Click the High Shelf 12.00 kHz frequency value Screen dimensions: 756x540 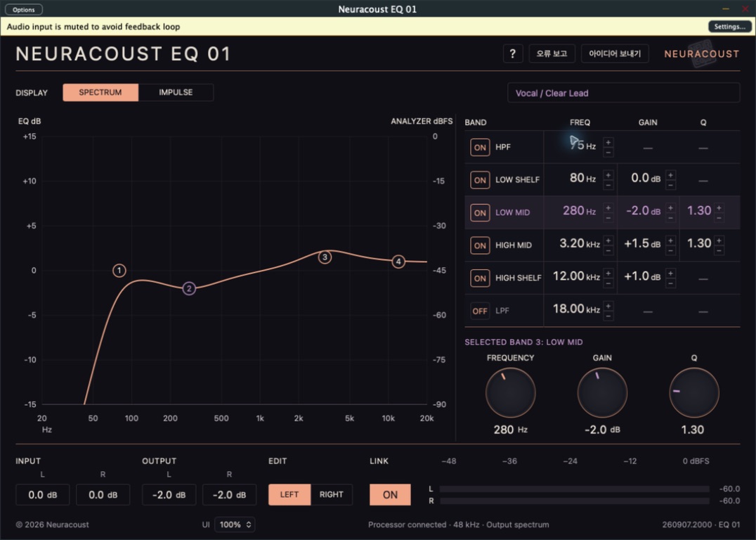click(576, 276)
